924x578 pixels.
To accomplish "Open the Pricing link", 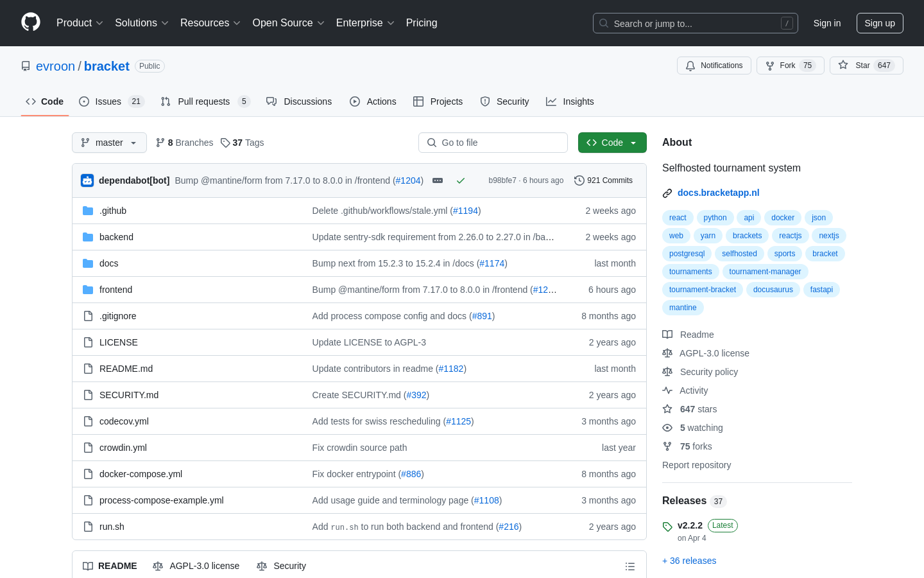I will click(x=422, y=22).
